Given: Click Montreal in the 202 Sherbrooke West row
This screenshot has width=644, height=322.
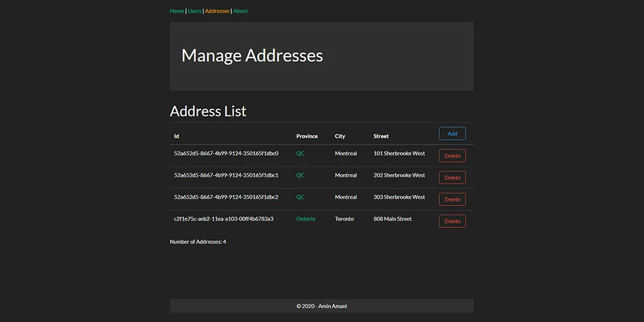Looking at the screenshot, I should (x=346, y=175).
